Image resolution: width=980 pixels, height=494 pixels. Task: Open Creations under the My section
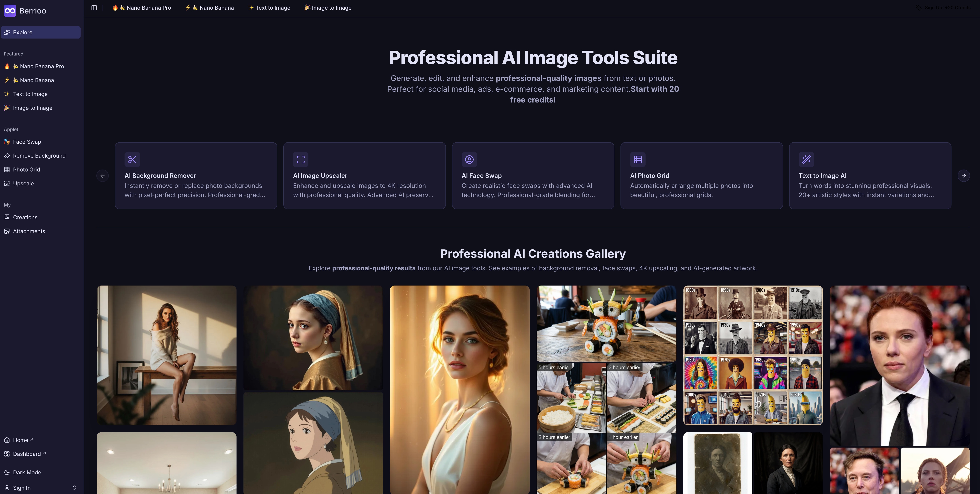click(25, 217)
